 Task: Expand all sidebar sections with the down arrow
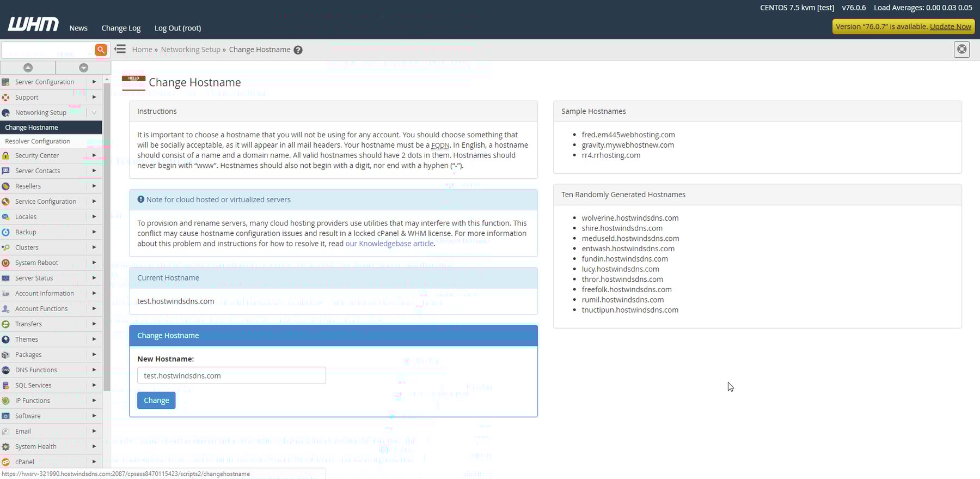(83, 68)
